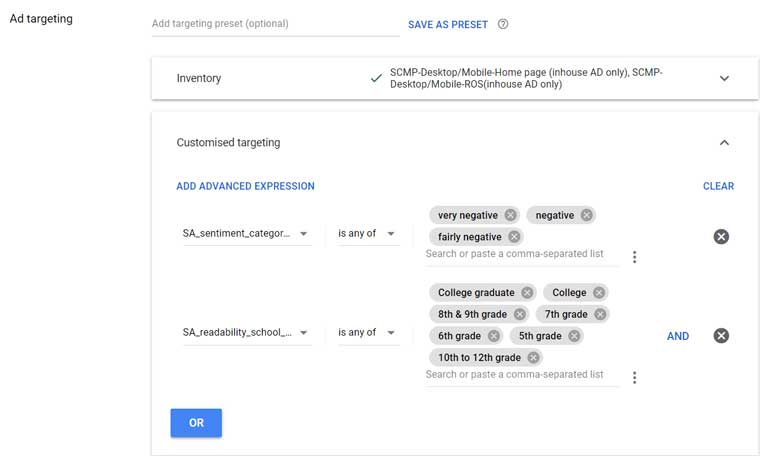This screenshot has width=760, height=456.
Task: Remove the 'College graduate' chip
Action: tap(527, 292)
